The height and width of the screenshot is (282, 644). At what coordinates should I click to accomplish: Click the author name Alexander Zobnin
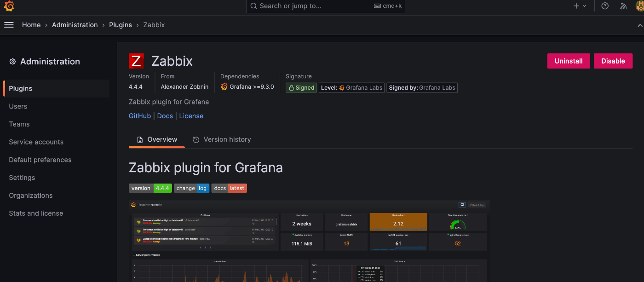click(184, 86)
